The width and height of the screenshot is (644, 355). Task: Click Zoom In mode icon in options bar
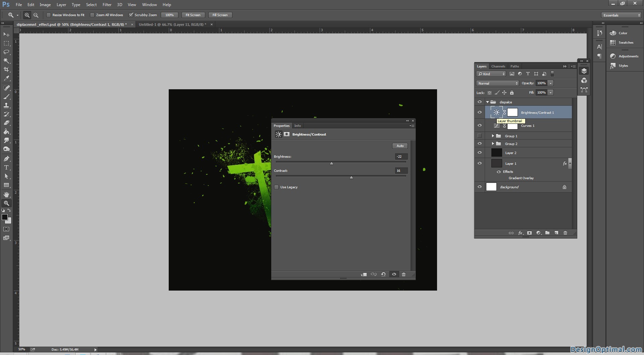click(27, 15)
